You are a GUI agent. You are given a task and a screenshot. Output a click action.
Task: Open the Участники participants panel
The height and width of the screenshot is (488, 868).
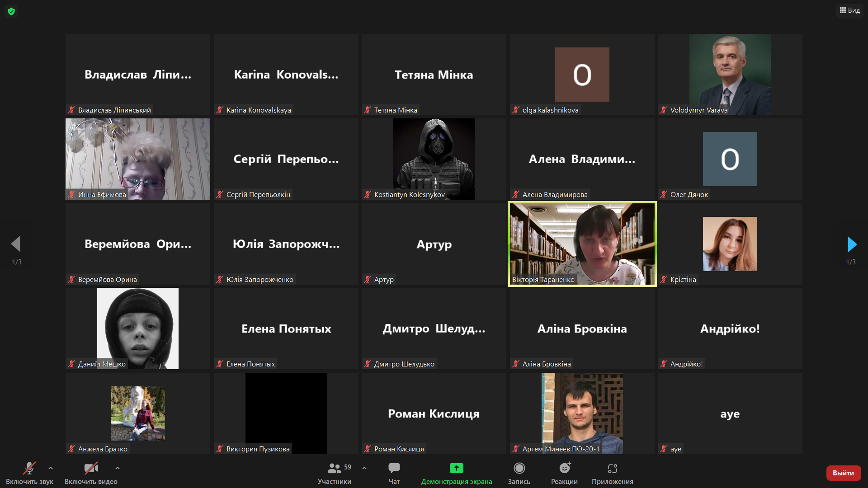334,473
